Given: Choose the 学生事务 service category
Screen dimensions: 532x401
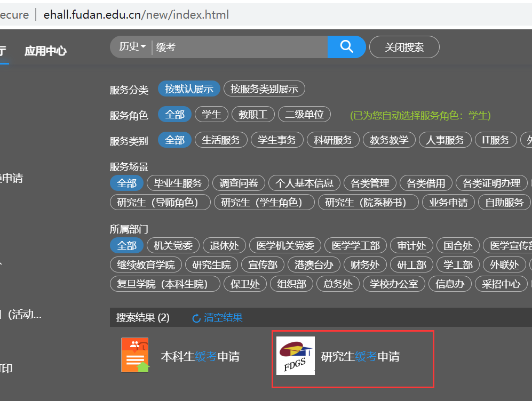Looking at the screenshot, I should [x=277, y=140].
